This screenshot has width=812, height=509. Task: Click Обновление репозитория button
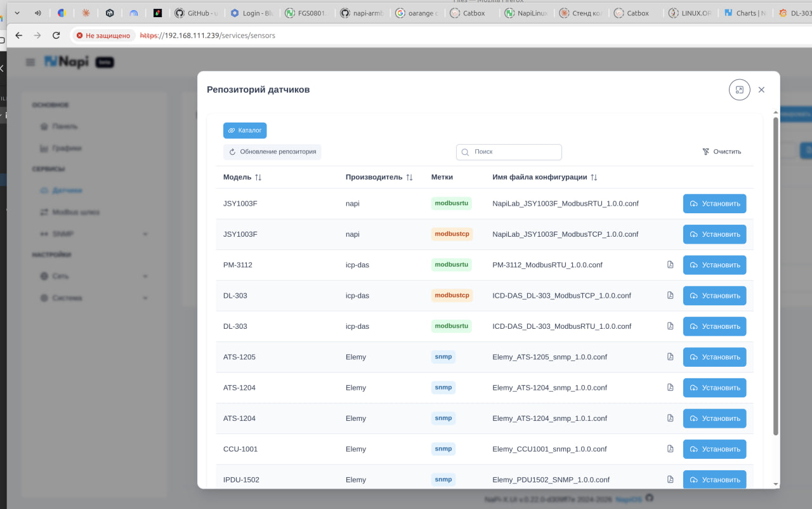(x=272, y=152)
